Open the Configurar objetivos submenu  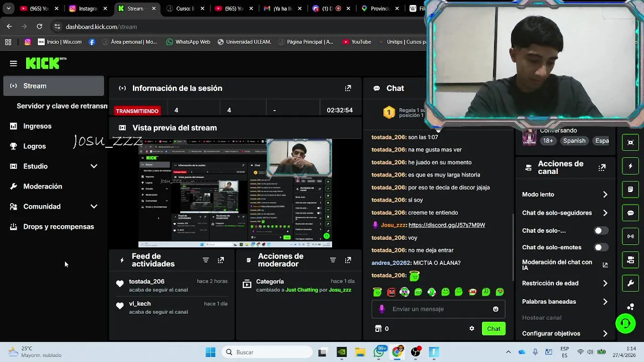click(565, 333)
